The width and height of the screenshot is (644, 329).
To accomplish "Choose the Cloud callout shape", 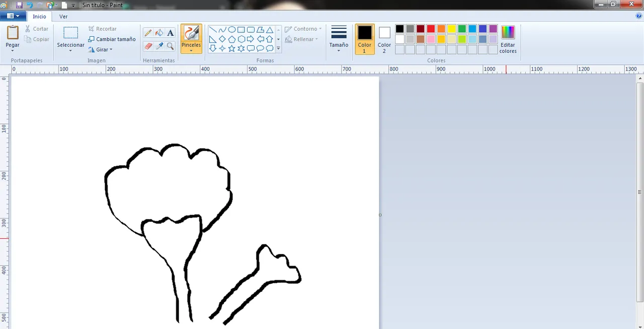I will click(x=270, y=48).
